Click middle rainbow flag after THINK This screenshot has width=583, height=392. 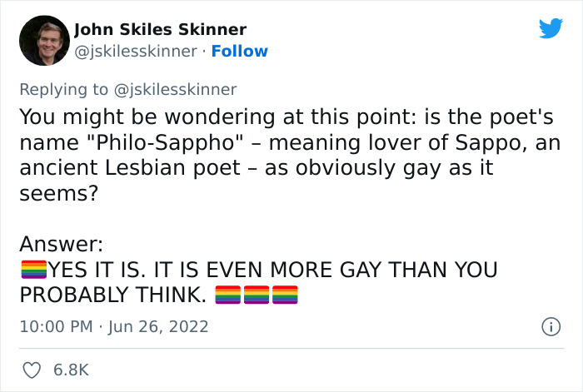[x=257, y=295]
